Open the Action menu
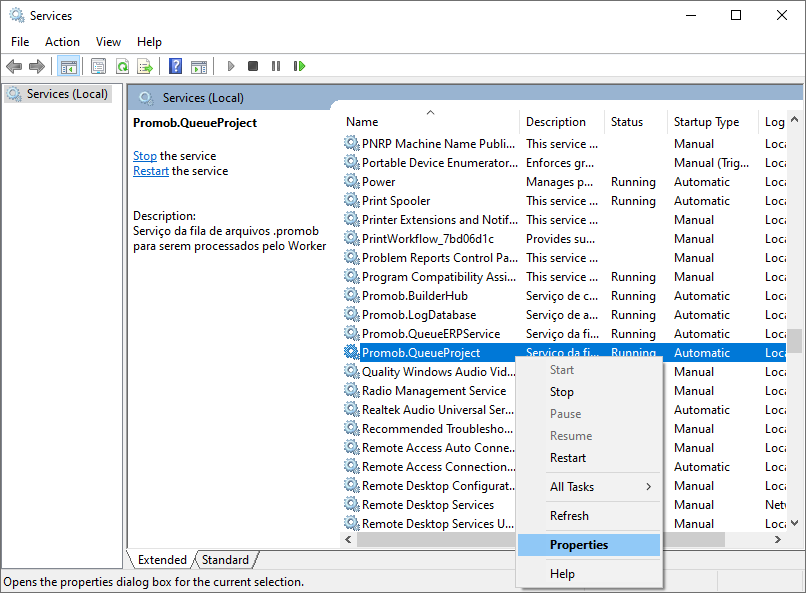This screenshot has height=593, width=806. coord(62,42)
